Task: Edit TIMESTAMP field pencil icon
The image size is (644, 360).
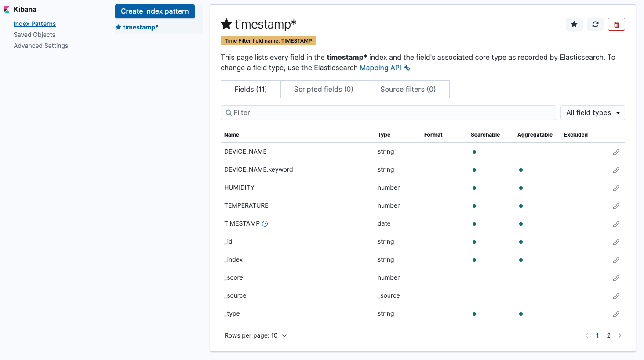Action: click(616, 224)
